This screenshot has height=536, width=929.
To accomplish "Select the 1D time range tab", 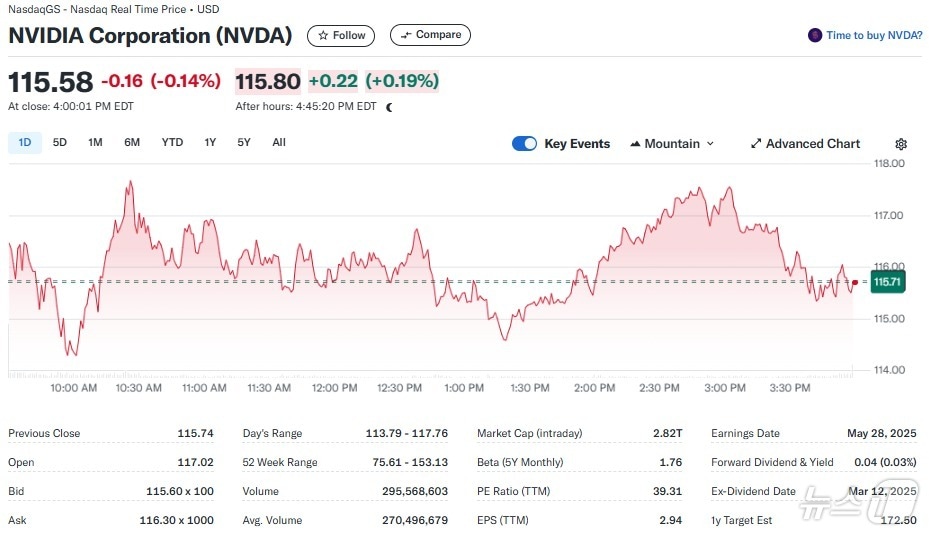I will pyautogui.click(x=25, y=143).
